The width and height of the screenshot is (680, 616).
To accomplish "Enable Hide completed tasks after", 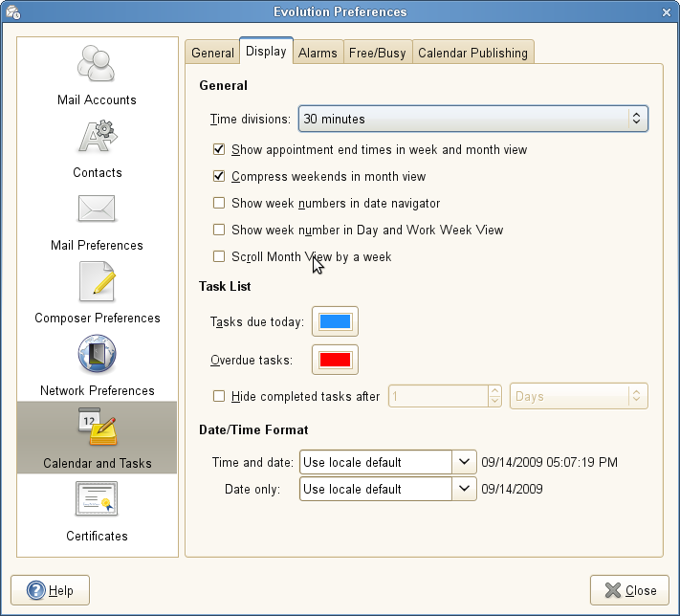I will pos(219,396).
